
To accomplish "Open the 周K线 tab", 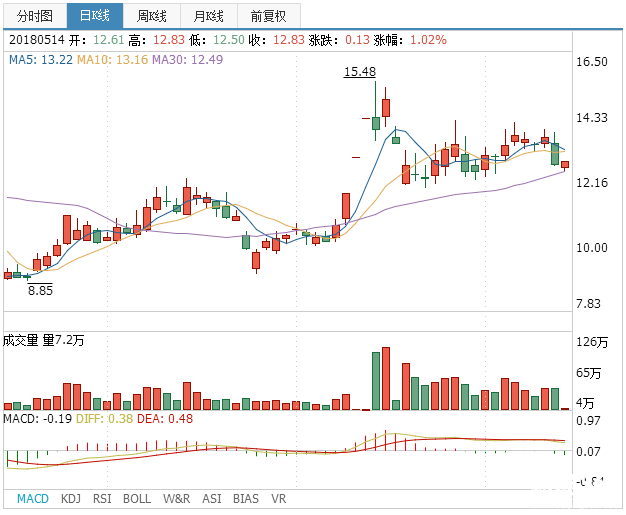I will pos(152,16).
